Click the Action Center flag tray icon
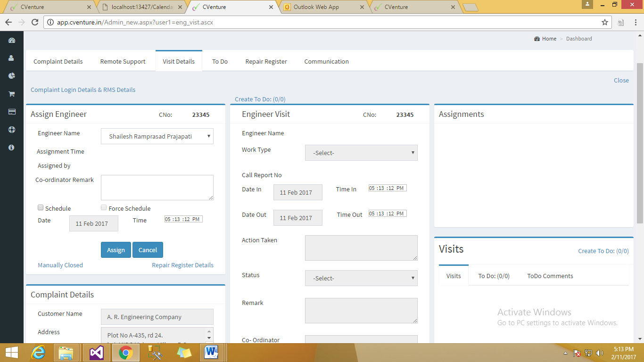 pyautogui.click(x=577, y=353)
